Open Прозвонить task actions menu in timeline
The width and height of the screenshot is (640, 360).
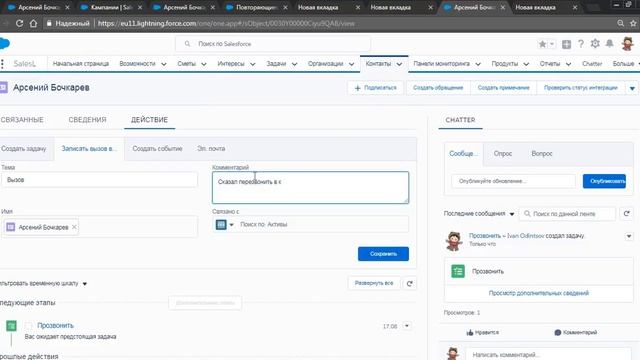pyautogui.click(x=407, y=326)
